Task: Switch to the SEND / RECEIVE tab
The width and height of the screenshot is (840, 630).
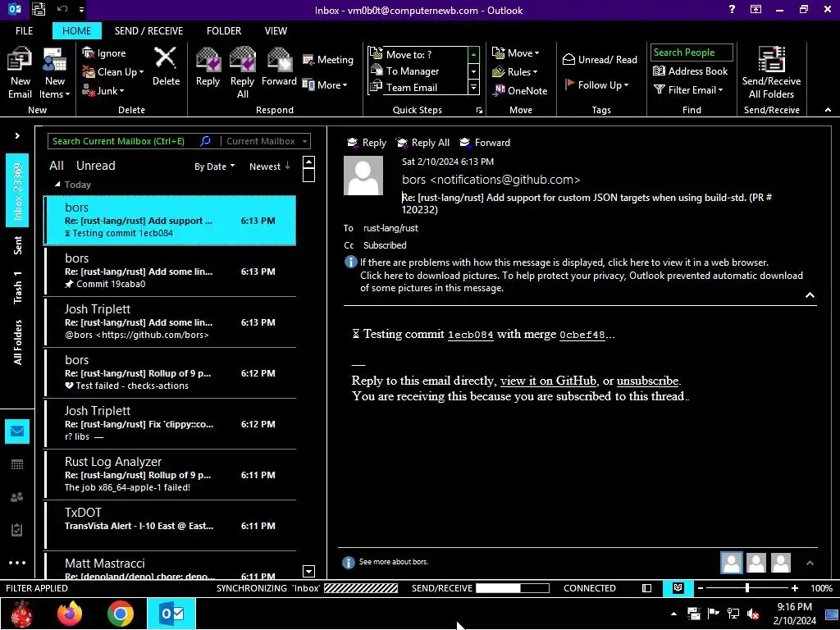Action: point(149,30)
